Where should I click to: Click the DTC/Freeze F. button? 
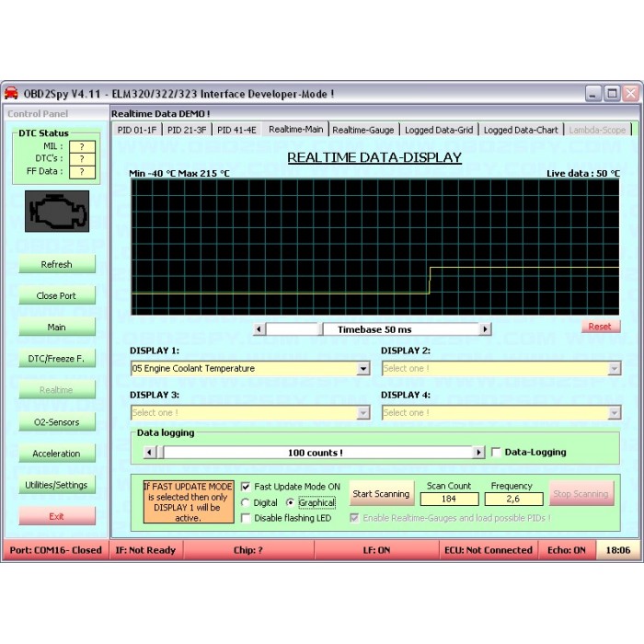coord(57,359)
